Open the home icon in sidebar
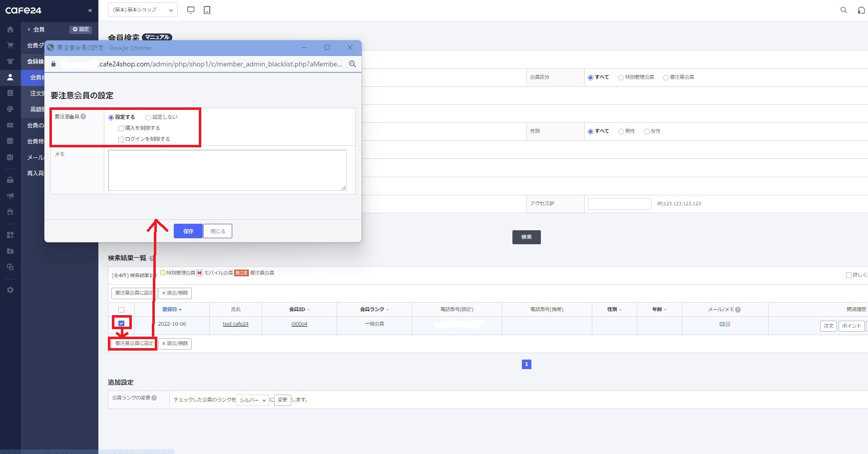Image resolution: width=868 pixels, height=454 pixels. (x=10, y=29)
